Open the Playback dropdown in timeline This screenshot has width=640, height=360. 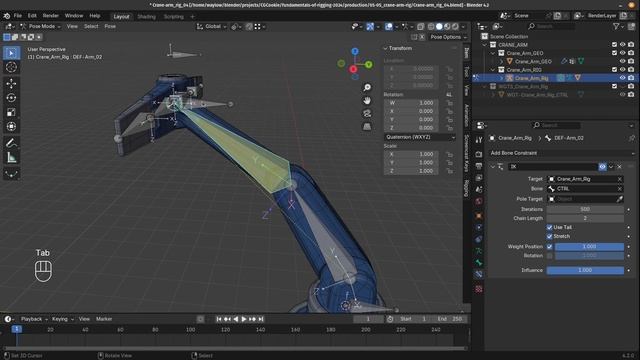[34, 319]
